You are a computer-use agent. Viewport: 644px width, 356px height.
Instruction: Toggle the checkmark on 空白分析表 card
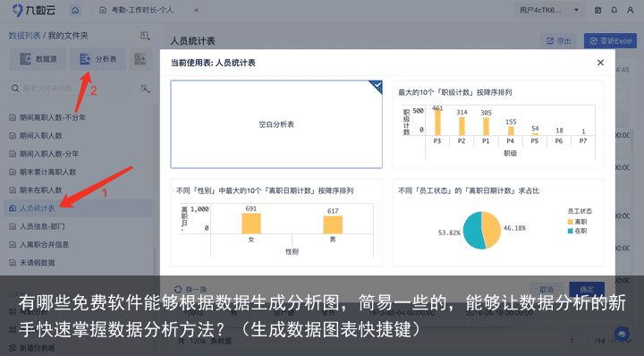[377, 85]
